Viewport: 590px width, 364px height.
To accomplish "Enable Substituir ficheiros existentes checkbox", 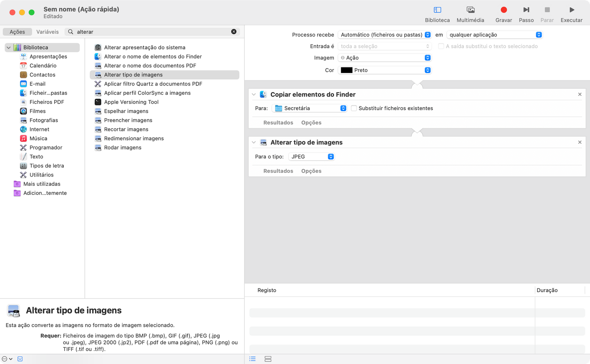I will [x=354, y=108].
